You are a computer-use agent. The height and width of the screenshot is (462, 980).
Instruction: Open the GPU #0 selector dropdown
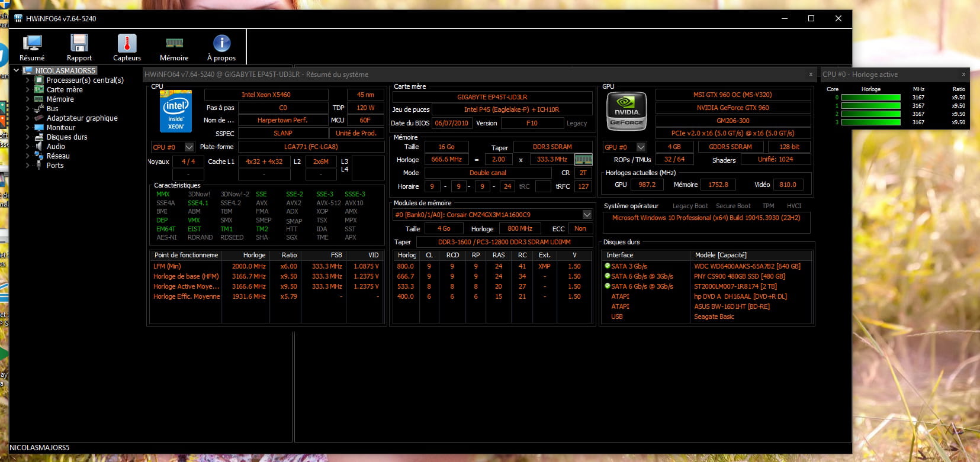coord(641,147)
